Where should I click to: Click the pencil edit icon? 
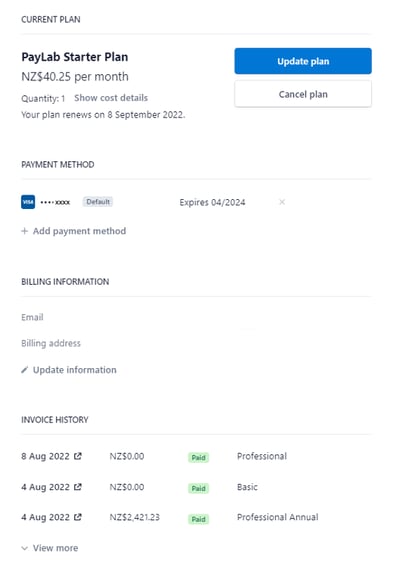coord(24,370)
